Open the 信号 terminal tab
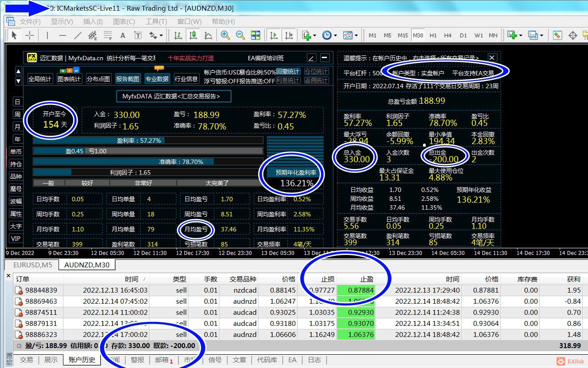Viewport: 588px width, 368px height. pyautogui.click(x=215, y=360)
